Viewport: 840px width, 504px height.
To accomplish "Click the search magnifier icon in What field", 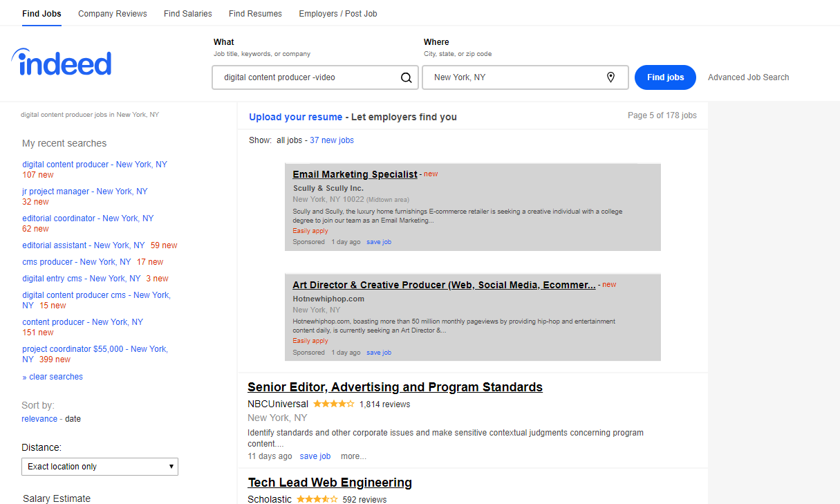I will [407, 77].
